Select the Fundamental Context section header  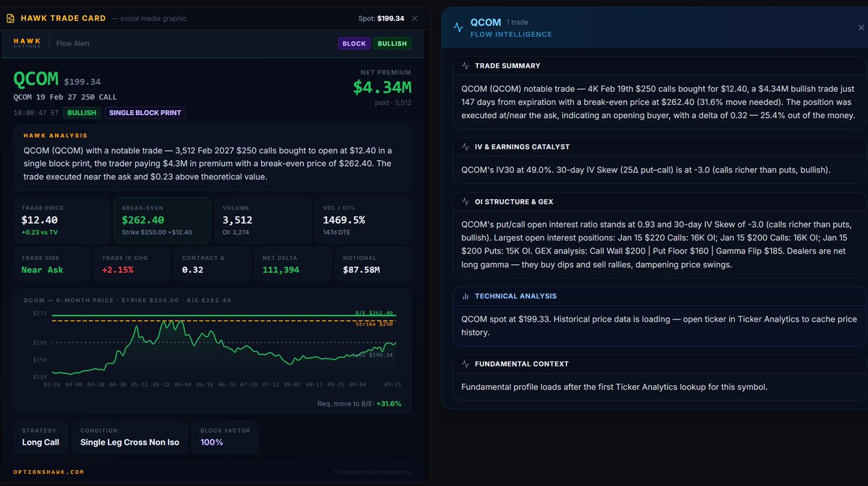[521, 364]
